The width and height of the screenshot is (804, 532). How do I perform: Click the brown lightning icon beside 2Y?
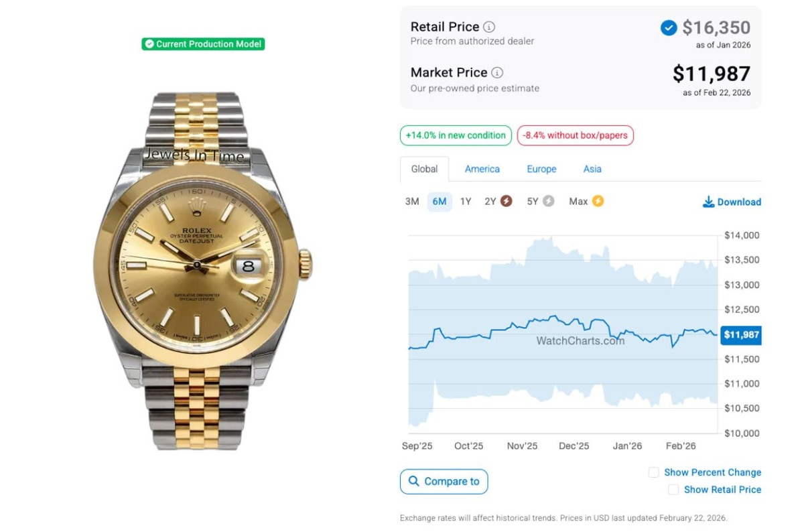[506, 201]
